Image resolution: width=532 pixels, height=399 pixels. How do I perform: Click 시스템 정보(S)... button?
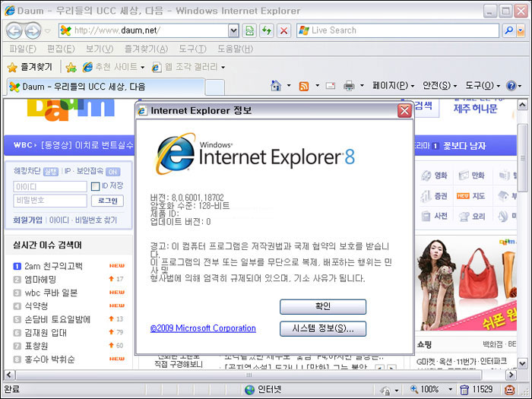(x=323, y=328)
